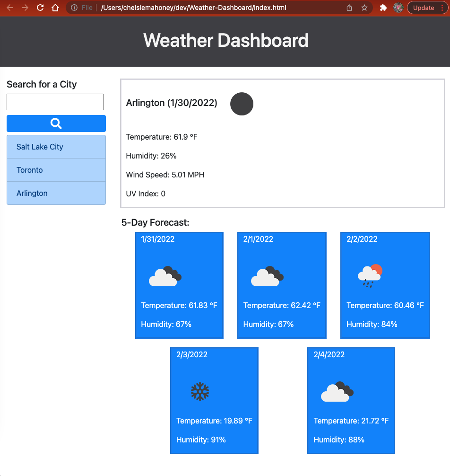Image resolution: width=450 pixels, height=476 pixels.
Task: Click the cloud icon on 2/4/2022 card
Action: [337, 392]
